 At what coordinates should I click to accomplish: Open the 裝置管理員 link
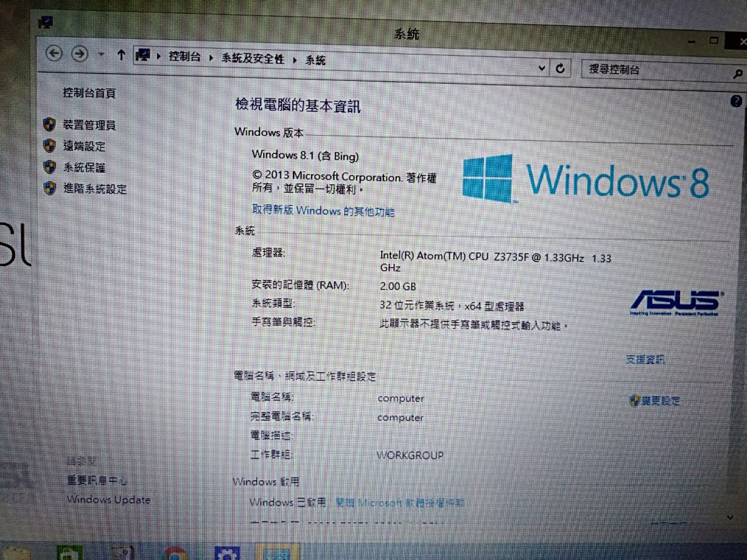point(89,125)
